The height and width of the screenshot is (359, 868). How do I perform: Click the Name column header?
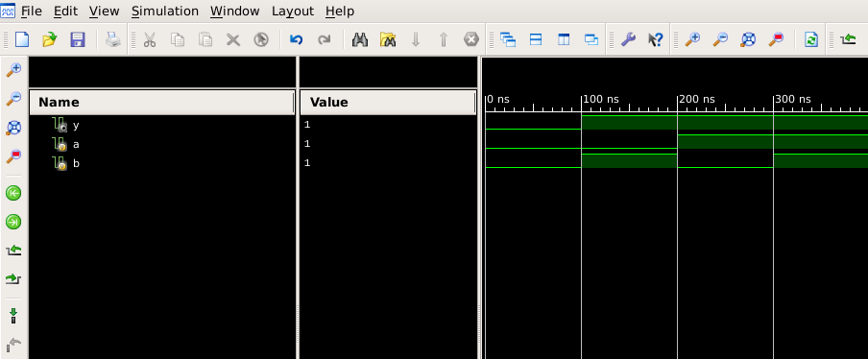pos(162,103)
